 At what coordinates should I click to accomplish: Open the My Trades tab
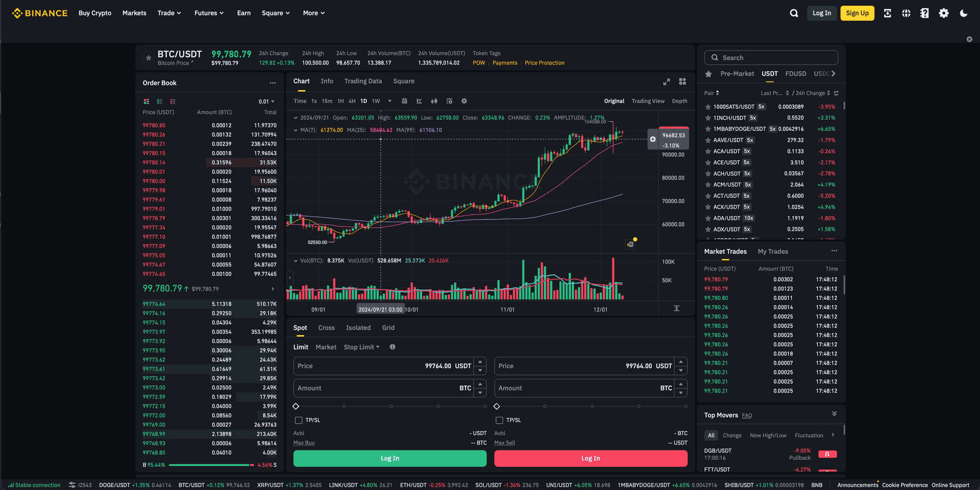[x=773, y=251]
